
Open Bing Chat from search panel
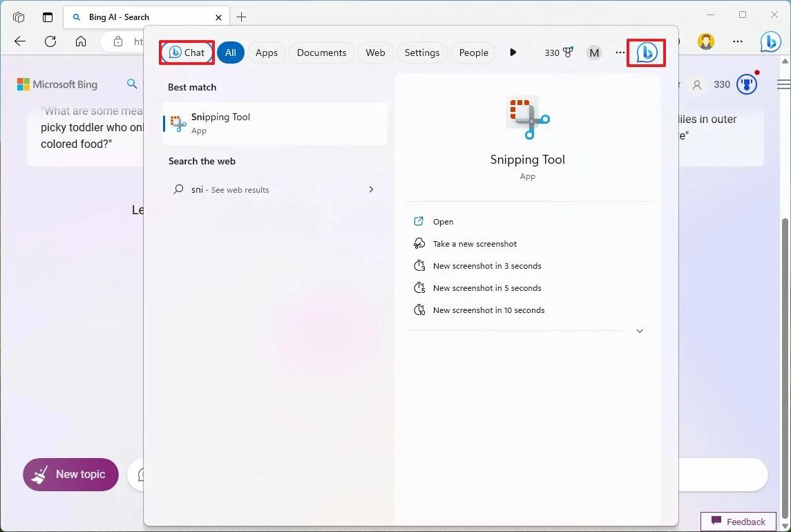(187, 53)
